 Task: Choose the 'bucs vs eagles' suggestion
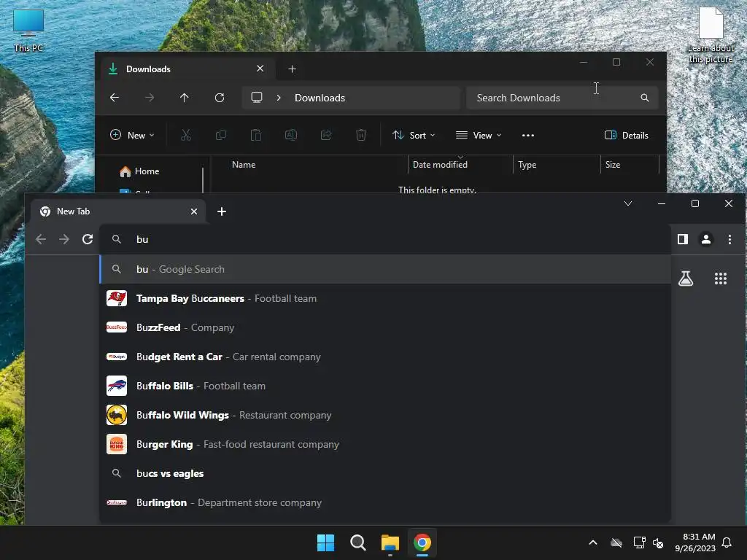(385, 473)
